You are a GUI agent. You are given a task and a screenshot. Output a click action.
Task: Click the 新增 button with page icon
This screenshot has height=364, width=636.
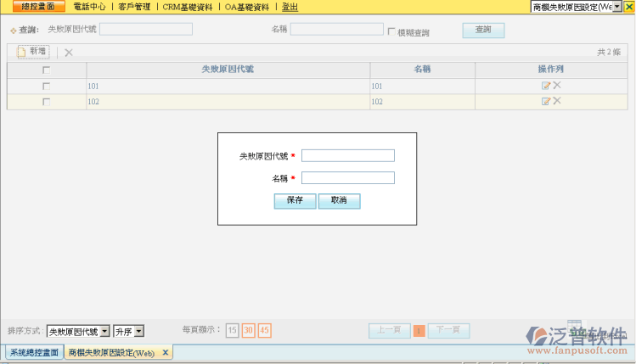(33, 52)
